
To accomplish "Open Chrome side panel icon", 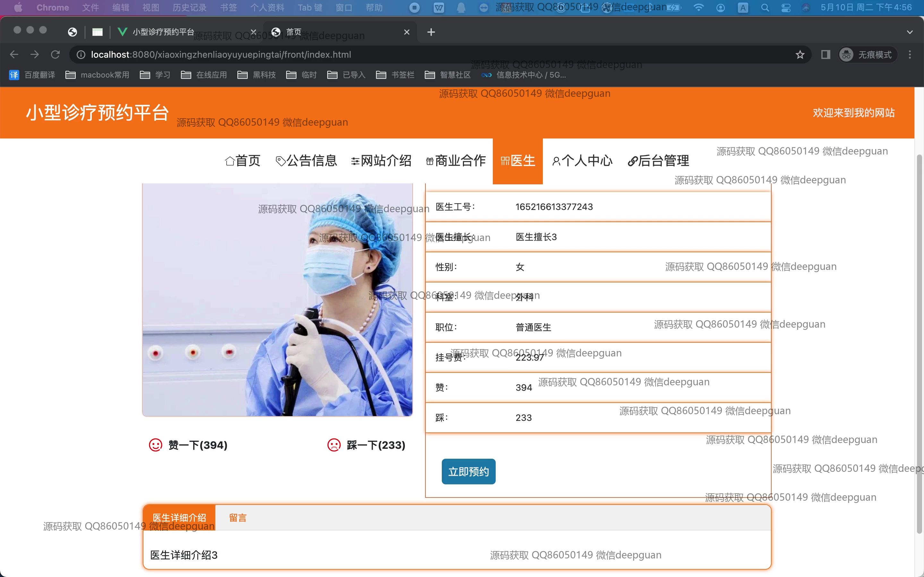I will 826,54.
